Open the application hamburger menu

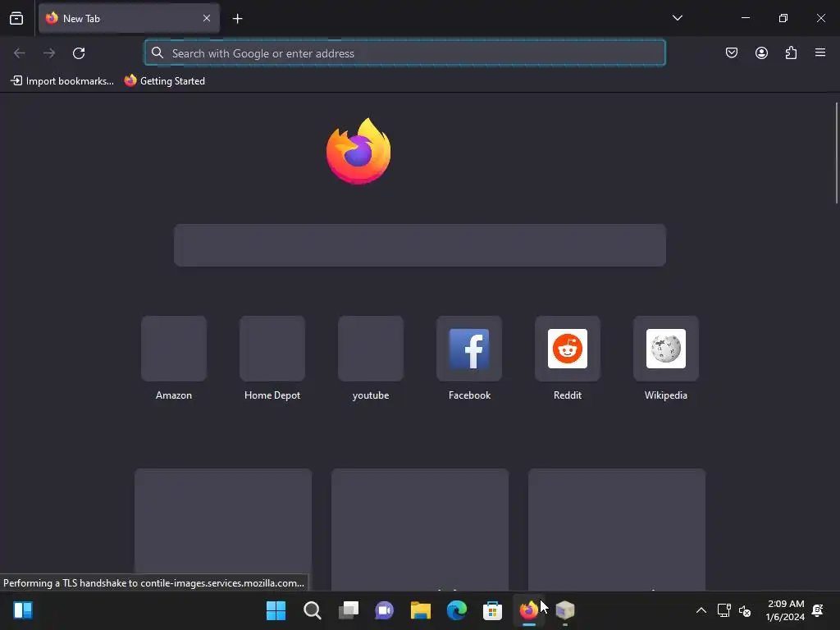[820, 52]
